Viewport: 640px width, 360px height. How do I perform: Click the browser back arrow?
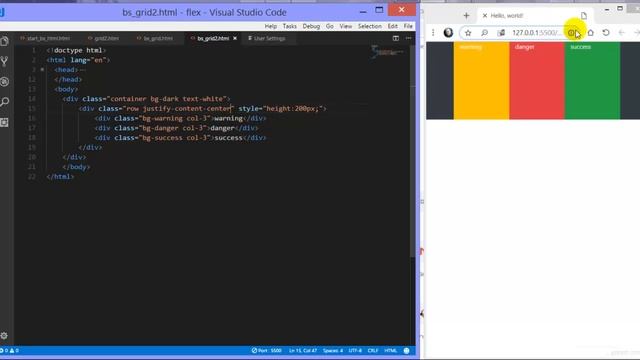pos(622,33)
